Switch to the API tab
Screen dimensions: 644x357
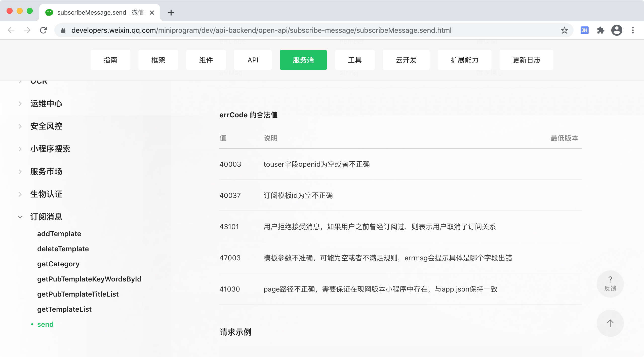pyautogui.click(x=253, y=60)
